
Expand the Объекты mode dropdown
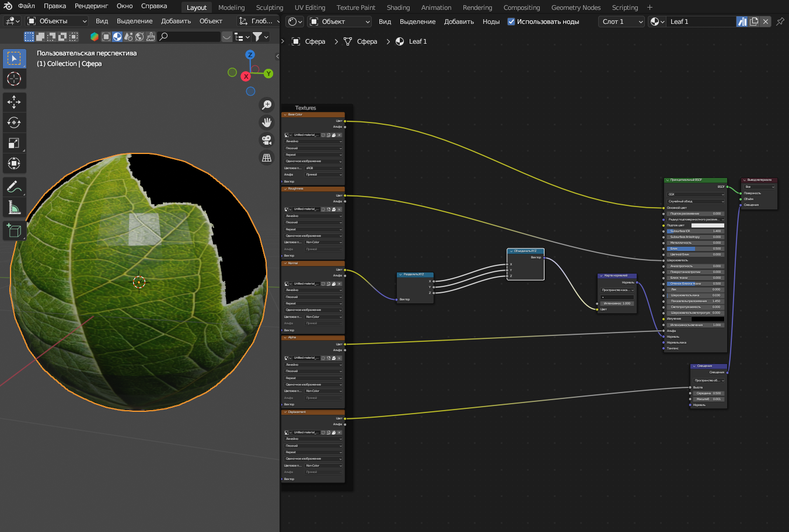click(x=57, y=21)
